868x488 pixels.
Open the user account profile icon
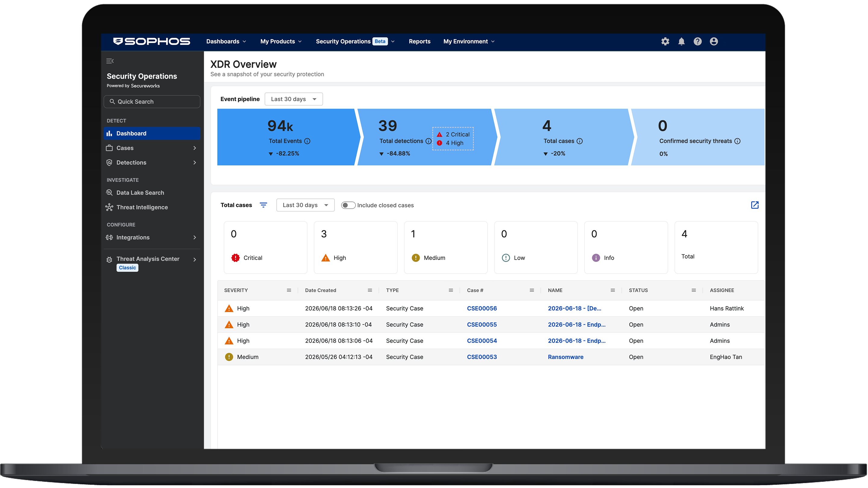714,42
